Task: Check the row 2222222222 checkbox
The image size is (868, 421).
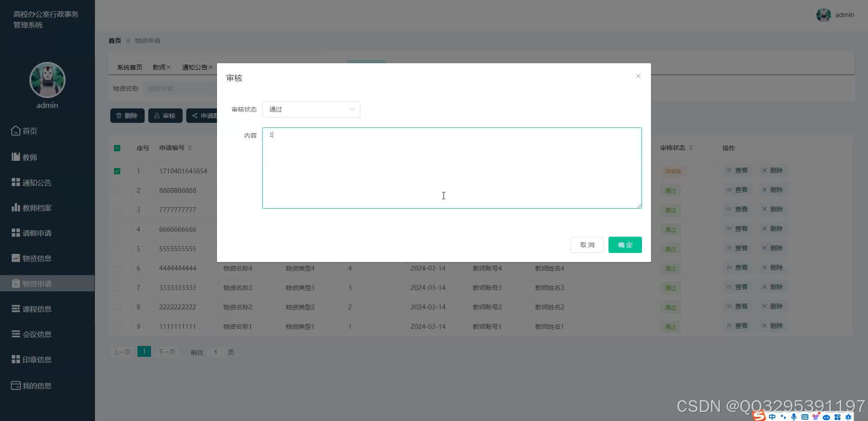Action: pos(117,307)
